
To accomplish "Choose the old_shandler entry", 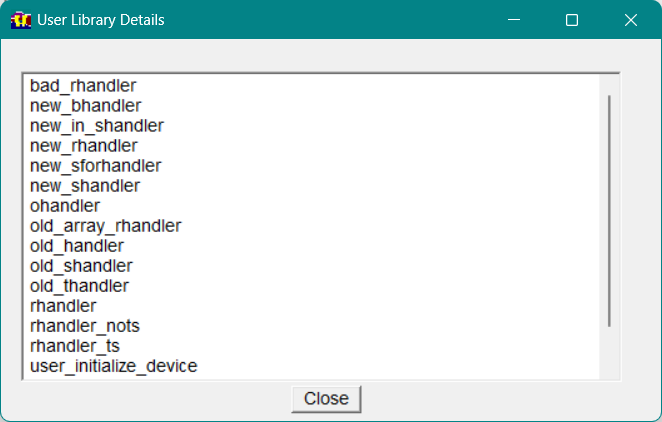I will click(81, 266).
